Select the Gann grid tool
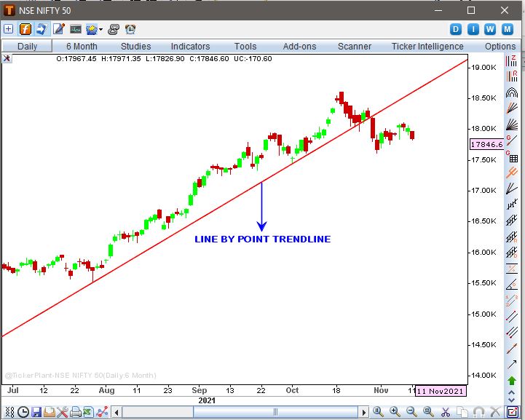Image resolution: width=525 pixels, height=420 pixels. (511, 156)
